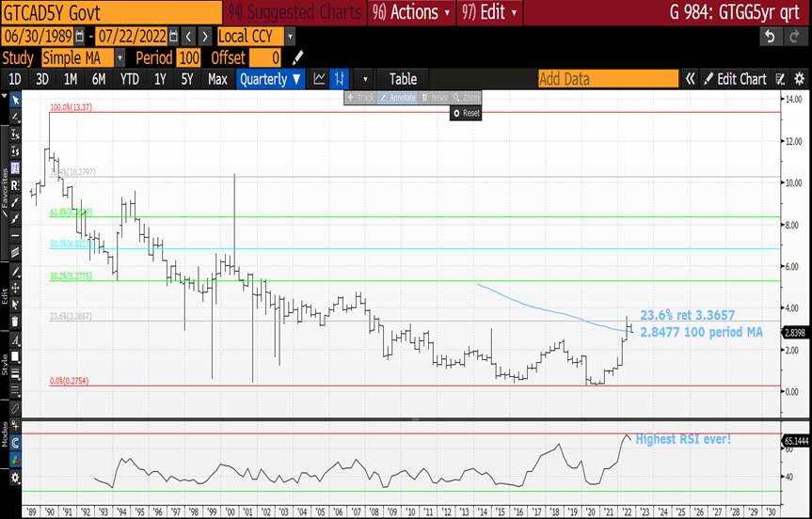This screenshot has height=519, width=812.
Task: Collapse panel with double chevron icon
Action: (690, 79)
